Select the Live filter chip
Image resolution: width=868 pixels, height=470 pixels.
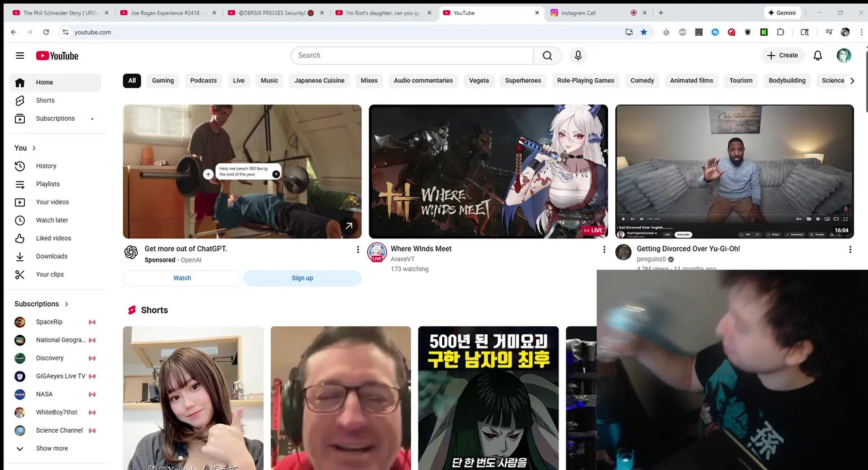[x=238, y=81]
